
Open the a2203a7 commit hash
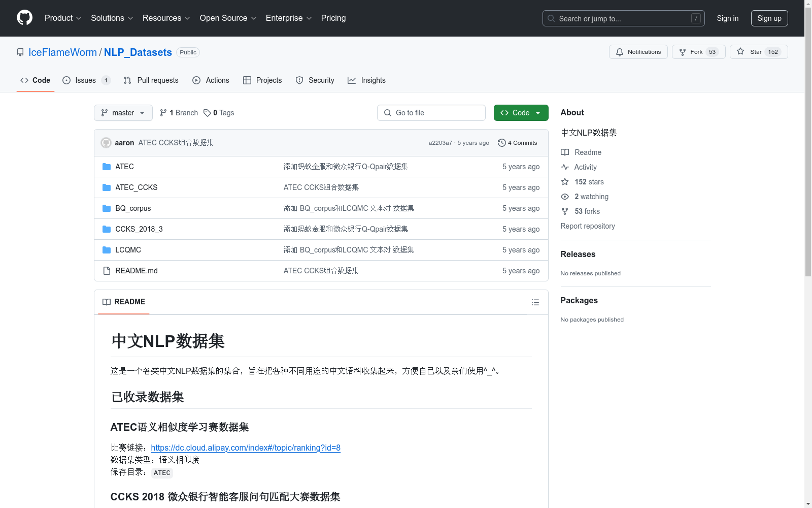[x=440, y=143]
